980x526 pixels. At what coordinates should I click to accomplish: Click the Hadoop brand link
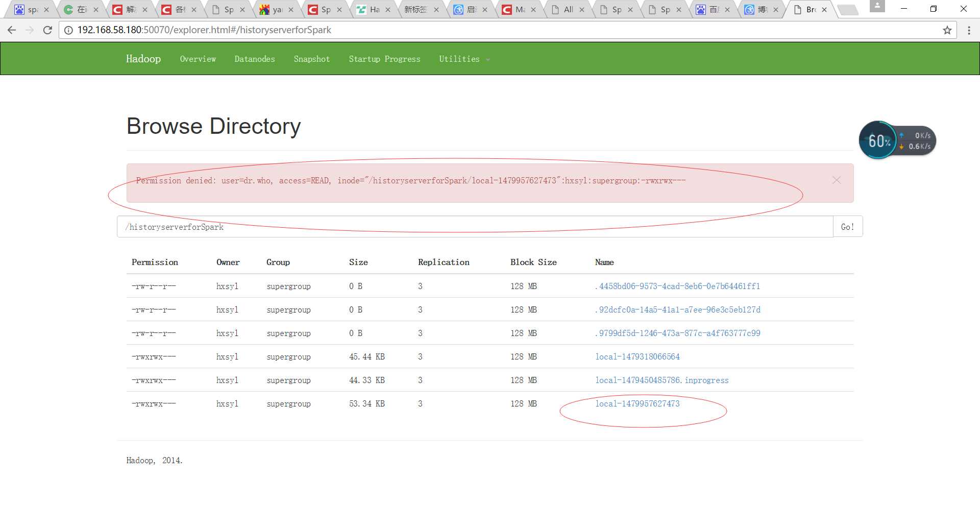pos(143,59)
